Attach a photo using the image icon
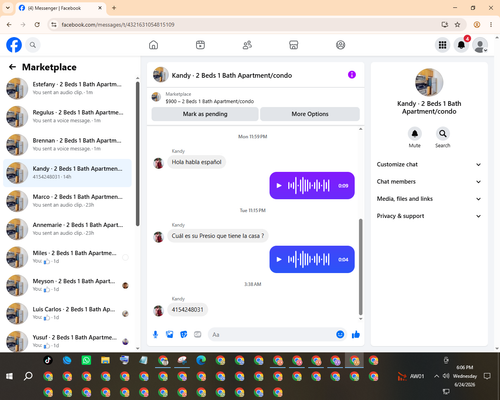The image size is (500, 400). [x=170, y=334]
